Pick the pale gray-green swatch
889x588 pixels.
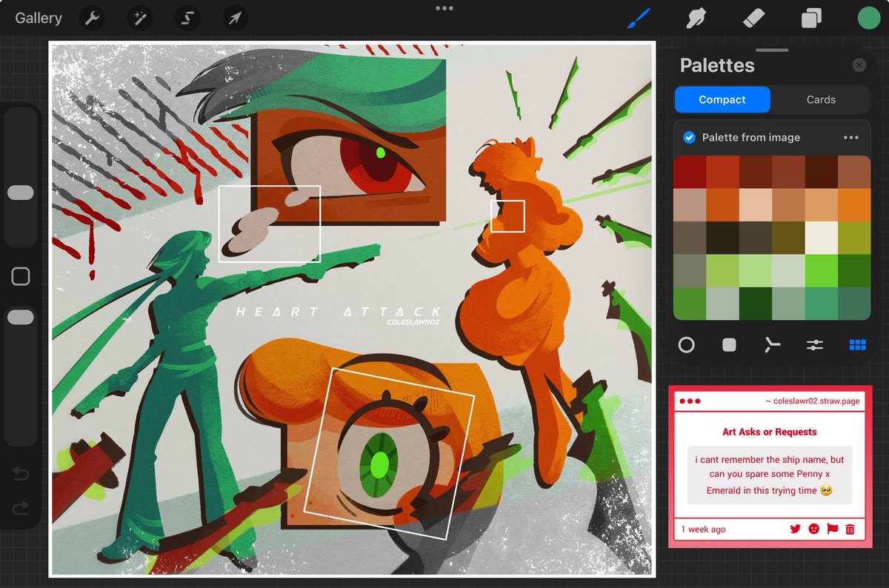[788, 270]
